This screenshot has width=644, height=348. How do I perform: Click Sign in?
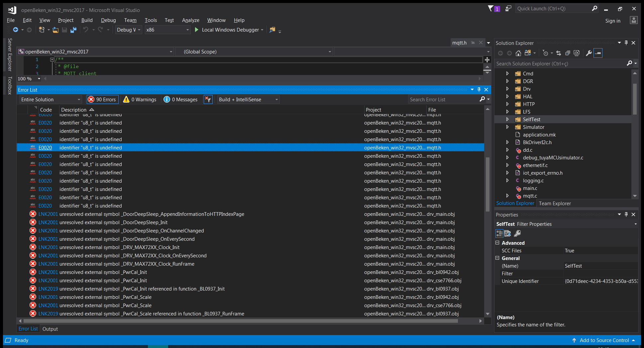coord(613,21)
